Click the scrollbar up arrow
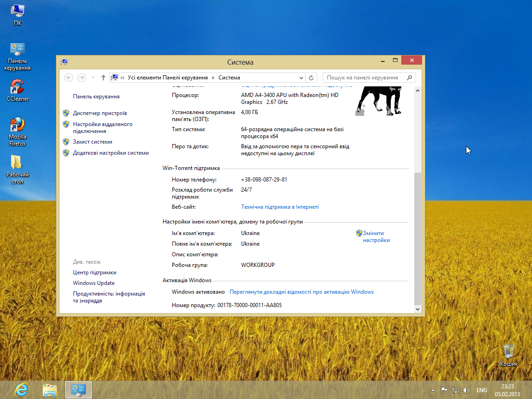 click(x=417, y=91)
